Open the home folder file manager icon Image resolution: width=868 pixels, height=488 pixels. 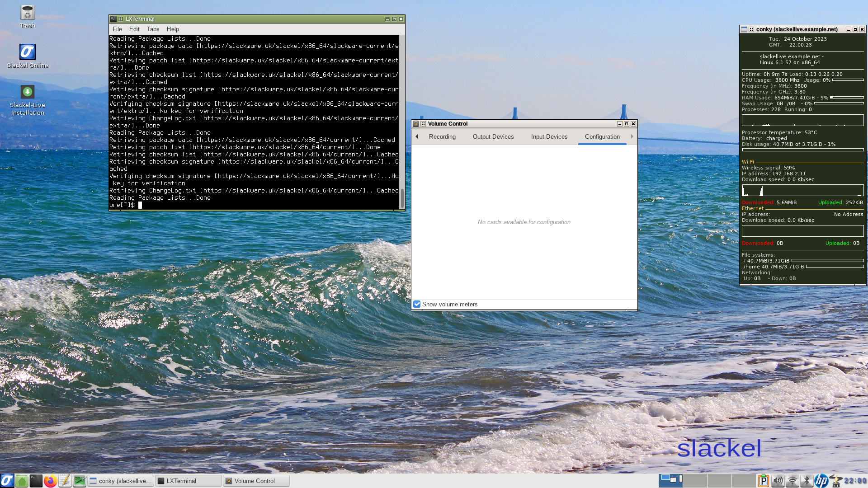pos(22,481)
